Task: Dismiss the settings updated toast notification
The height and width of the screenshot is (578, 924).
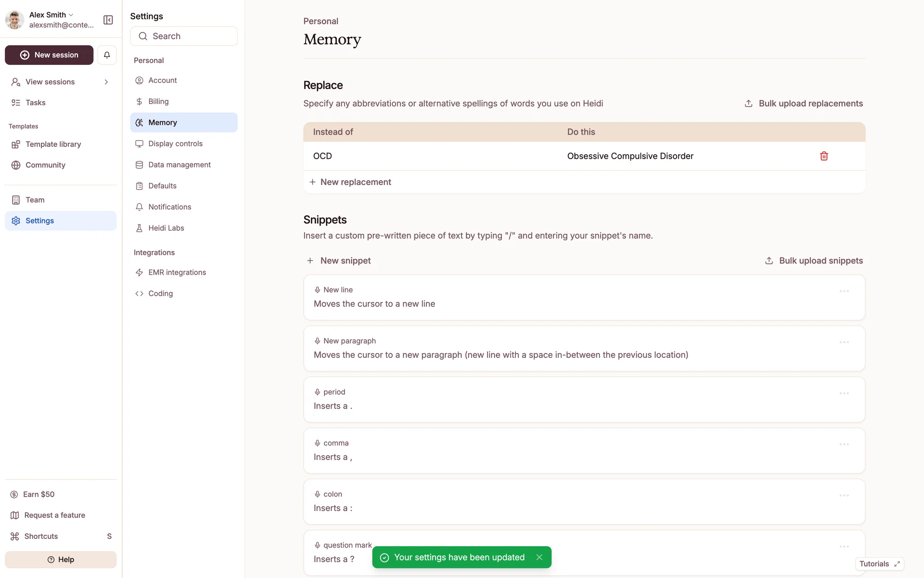Action: (x=539, y=557)
